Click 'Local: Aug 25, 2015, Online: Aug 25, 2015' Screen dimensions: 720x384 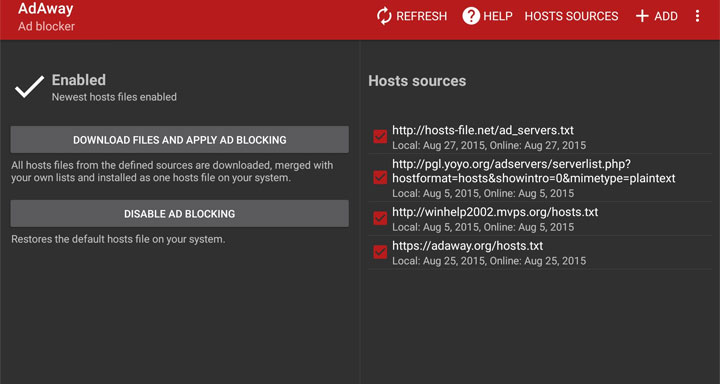tap(489, 261)
